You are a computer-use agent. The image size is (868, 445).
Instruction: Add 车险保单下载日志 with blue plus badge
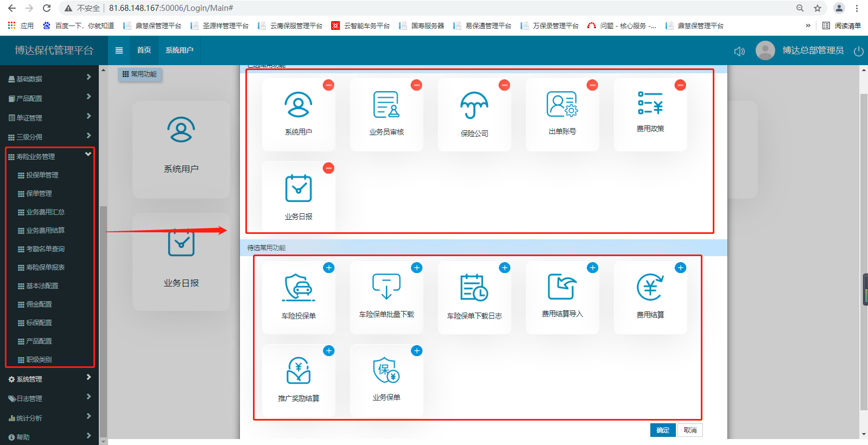pyautogui.click(x=505, y=268)
